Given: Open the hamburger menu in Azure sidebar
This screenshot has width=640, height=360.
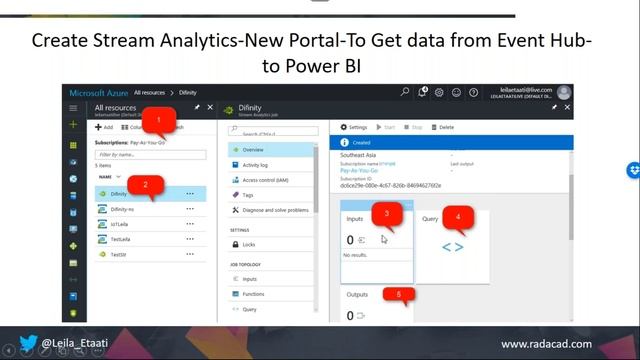Looking at the screenshot, I should 73,108.
